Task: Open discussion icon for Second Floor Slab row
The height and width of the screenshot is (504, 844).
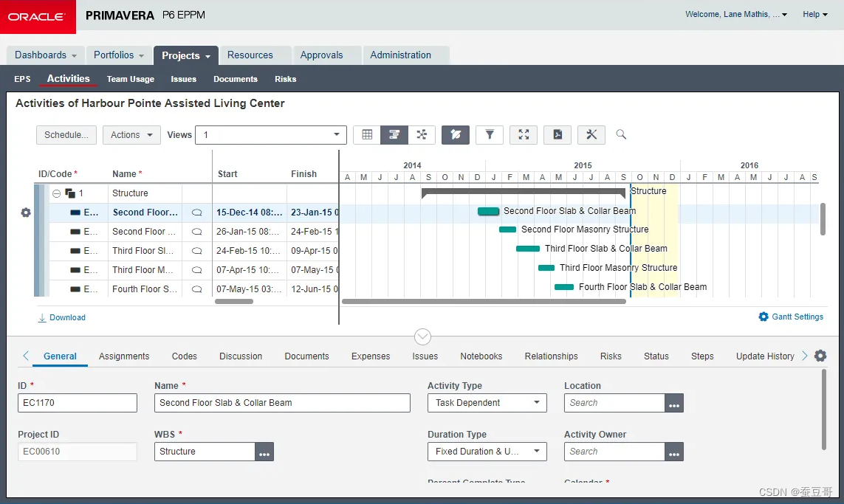Action: coord(197,213)
